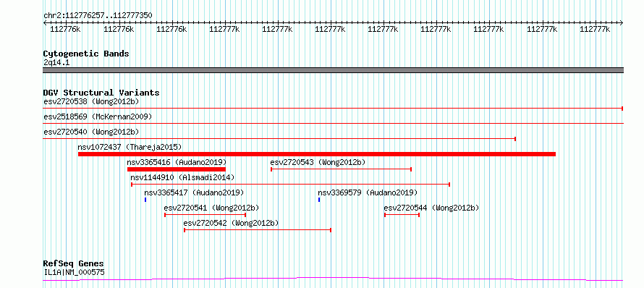Click the esv2720542 (Wong2012b) label
The image size is (644, 288).
click(x=231, y=223)
